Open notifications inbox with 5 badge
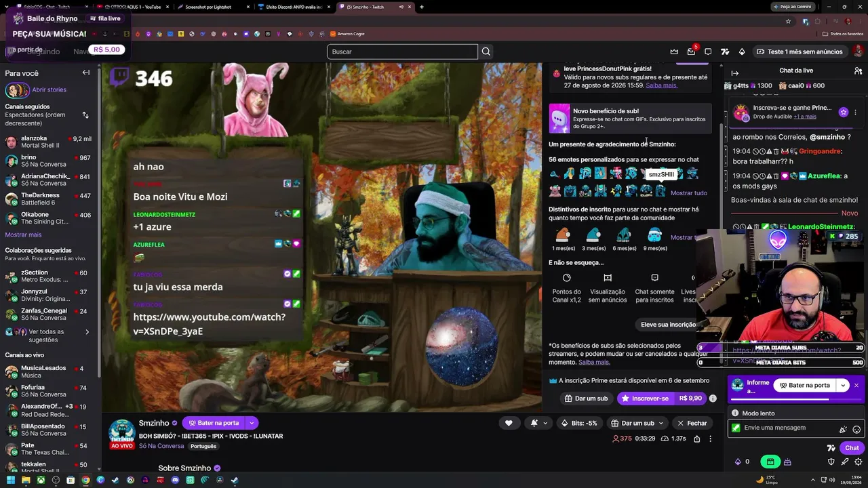The width and height of the screenshot is (868, 488). point(691,52)
